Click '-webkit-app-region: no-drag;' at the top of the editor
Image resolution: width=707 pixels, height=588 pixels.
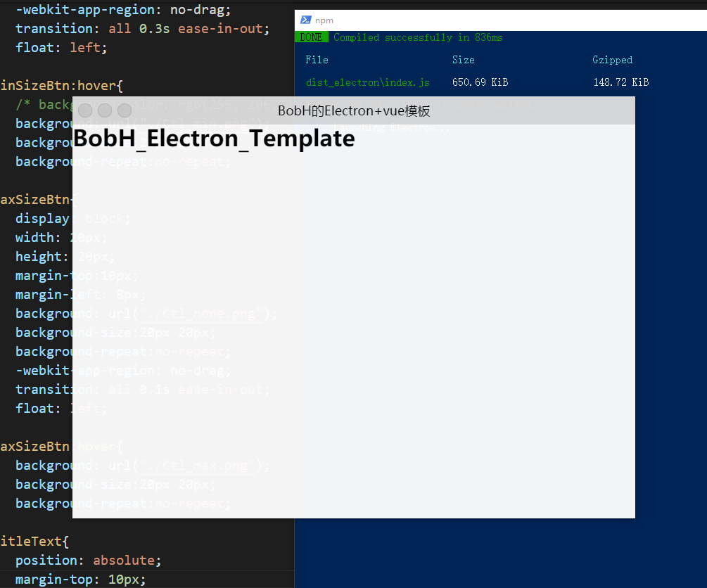tap(123, 9)
